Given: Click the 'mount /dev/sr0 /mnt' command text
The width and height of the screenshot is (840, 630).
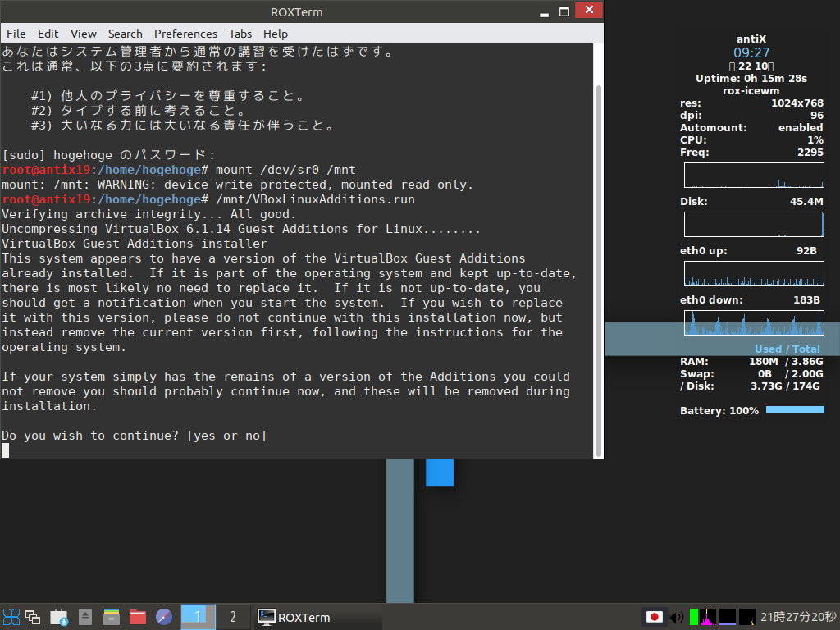Looking at the screenshot, I should [x=285, y=170].
